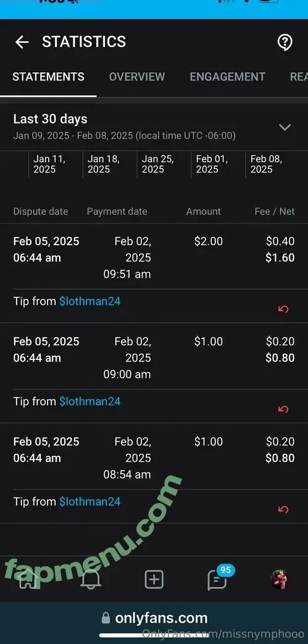Viewport: 308px width, 644px height.
Task: Click undo arrow on 09:00 am tip row
Action: 283,409
